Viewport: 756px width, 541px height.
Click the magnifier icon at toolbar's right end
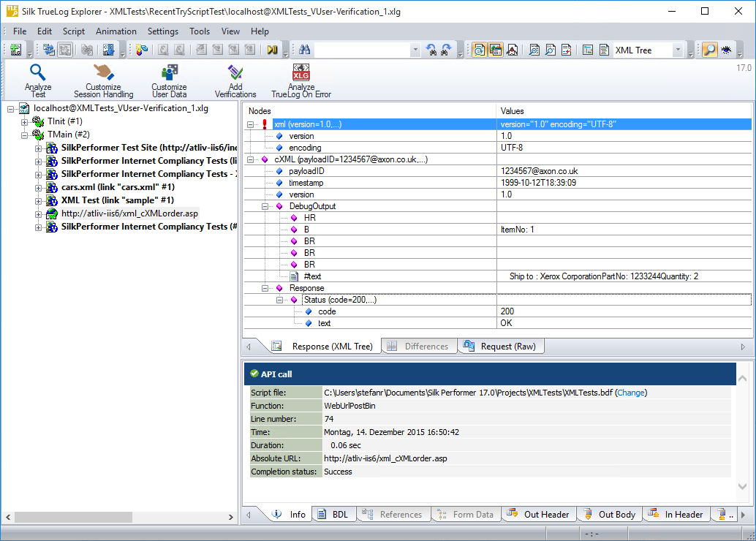(x=708, y=50)
